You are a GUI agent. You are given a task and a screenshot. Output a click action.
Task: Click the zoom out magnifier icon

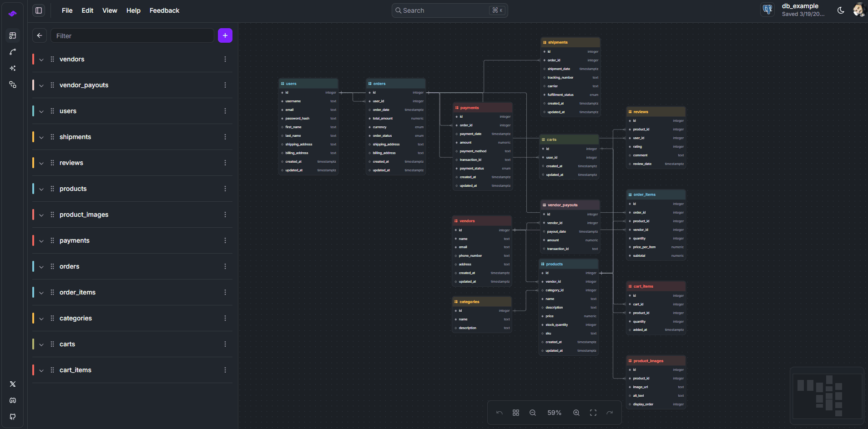533,413
